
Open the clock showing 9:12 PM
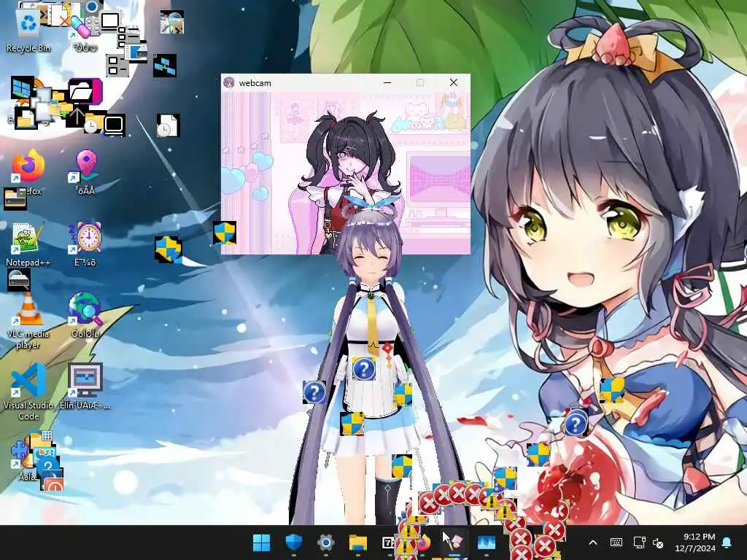(695, 542)
